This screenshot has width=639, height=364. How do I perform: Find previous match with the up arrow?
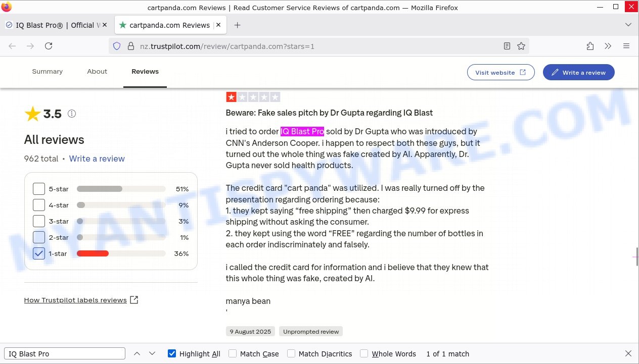coord(137,354)
